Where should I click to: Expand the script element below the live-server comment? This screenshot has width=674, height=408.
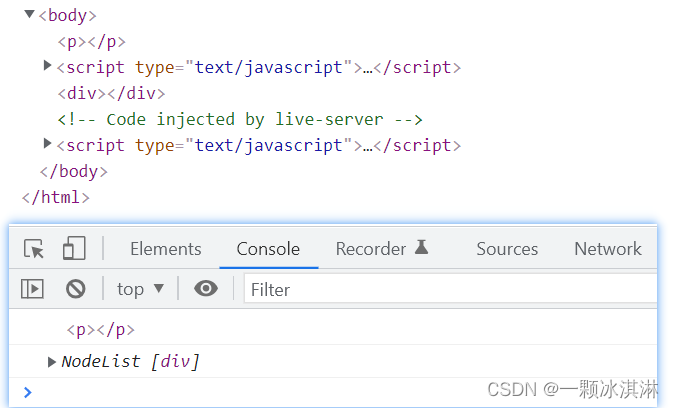pos(47,143)
